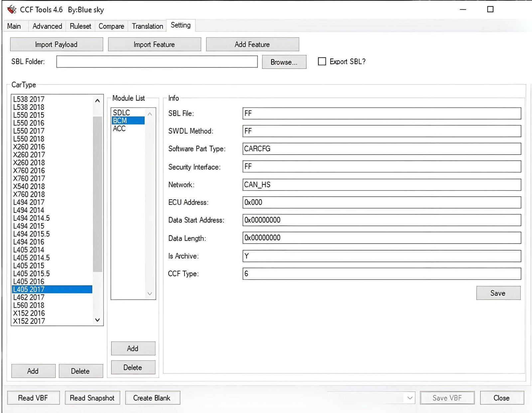The image size is (532, 413).
Task: Click the Is Archive field
Action: point(382,256)
